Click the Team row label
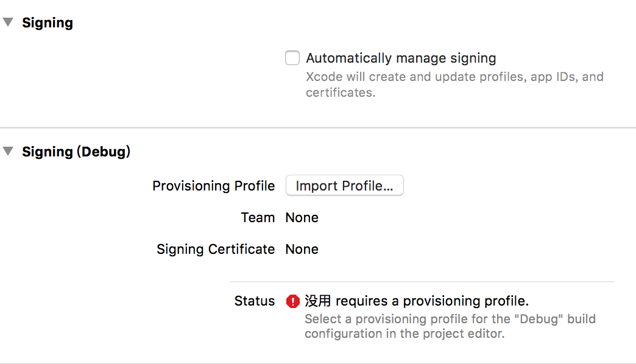Viewport: 636px width, 364px height. coord(258,217)
